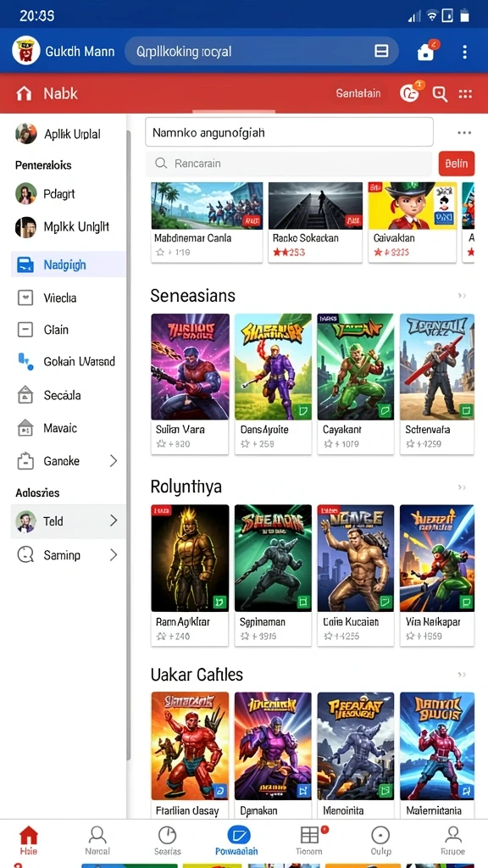
Task: Open Dens Ayoite game card
Action: click(274, 384)
